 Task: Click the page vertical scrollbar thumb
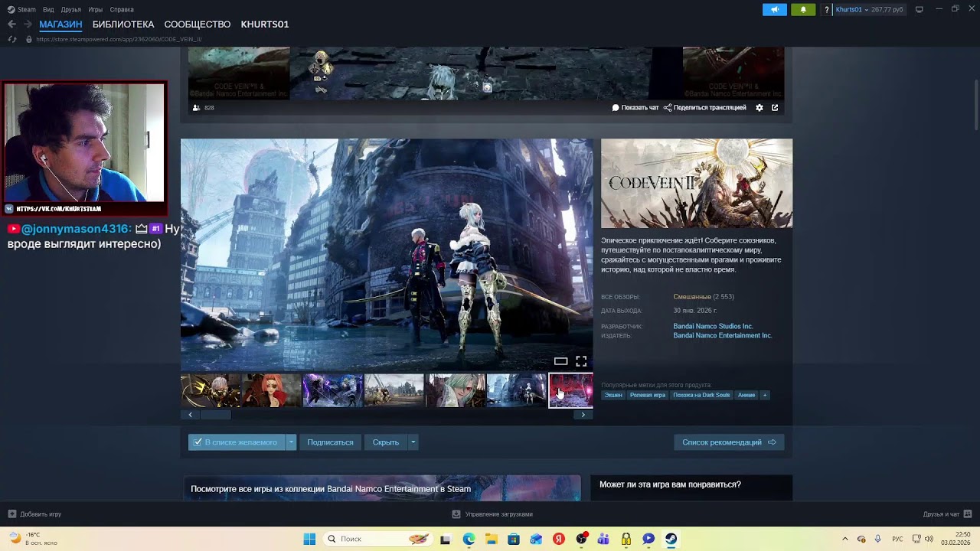point(976,103)
